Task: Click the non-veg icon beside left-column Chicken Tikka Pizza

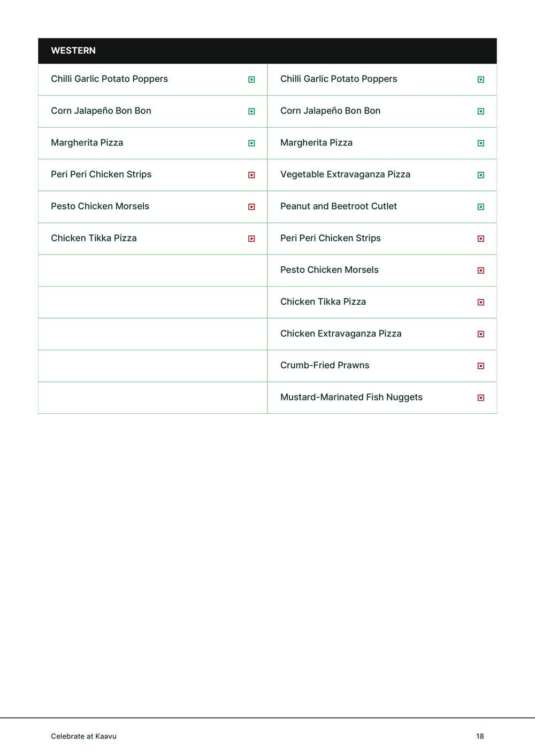Action: click(x=251, y=238)
